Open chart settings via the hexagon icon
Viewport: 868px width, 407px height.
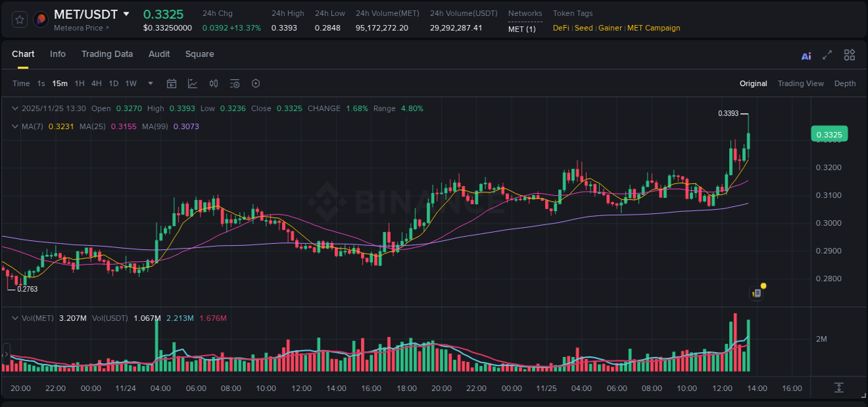click(x=256, y=83)
